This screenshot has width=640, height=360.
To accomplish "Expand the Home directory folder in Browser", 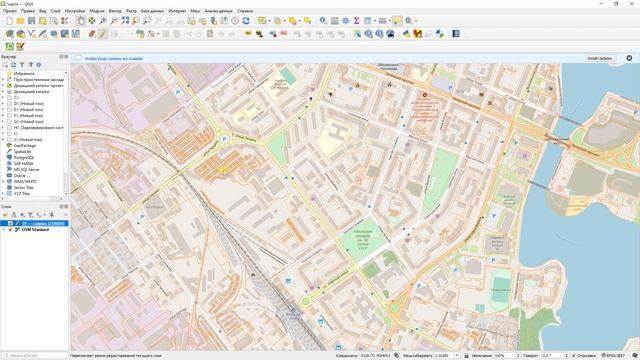I will pos(3,92).
